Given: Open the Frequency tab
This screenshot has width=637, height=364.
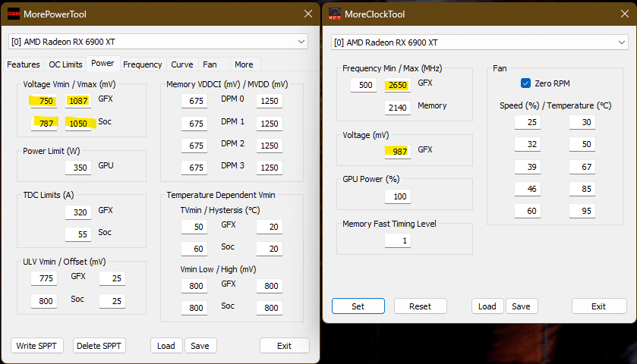Looking at the screenshot, I should click(142, 64).
